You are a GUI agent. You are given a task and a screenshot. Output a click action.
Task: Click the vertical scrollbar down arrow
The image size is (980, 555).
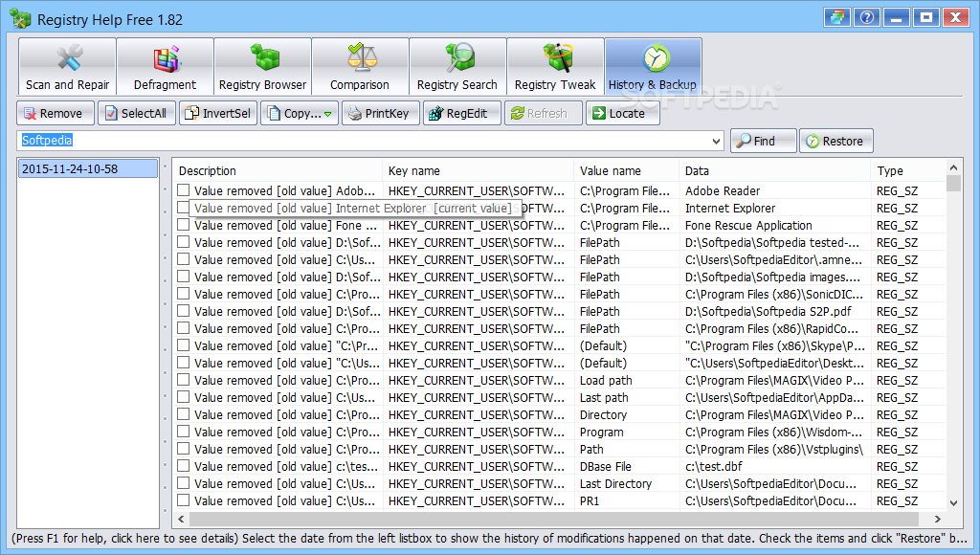pos(953,502)
